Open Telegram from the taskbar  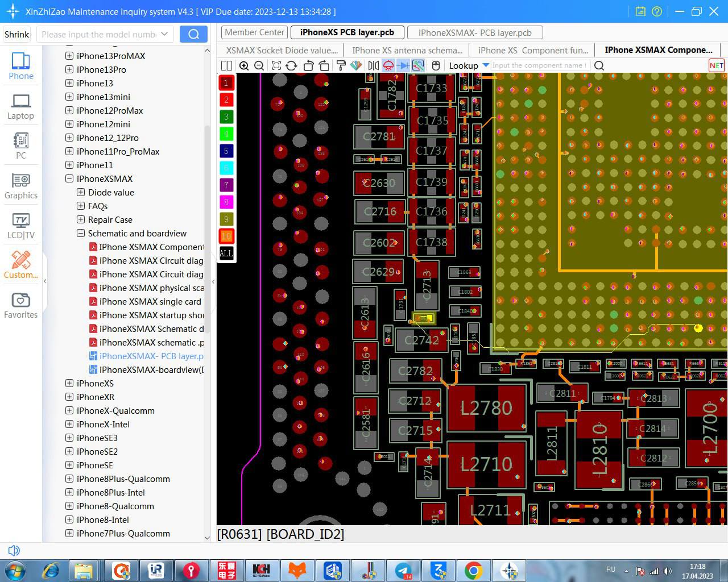coord(404,570)
